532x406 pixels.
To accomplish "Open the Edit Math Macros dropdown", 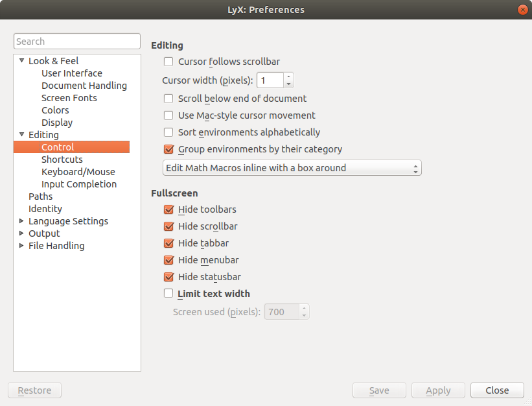I will click(292, 168).
